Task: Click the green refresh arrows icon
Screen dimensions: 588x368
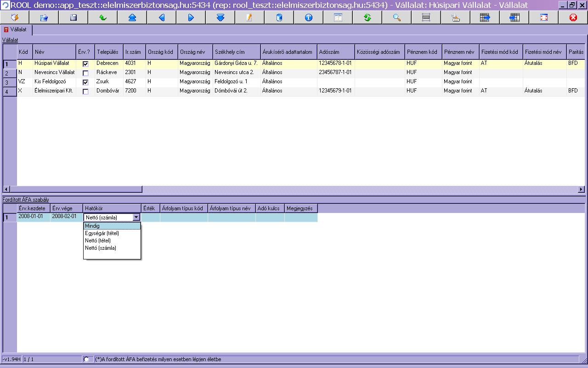Action: click(367, 17)
